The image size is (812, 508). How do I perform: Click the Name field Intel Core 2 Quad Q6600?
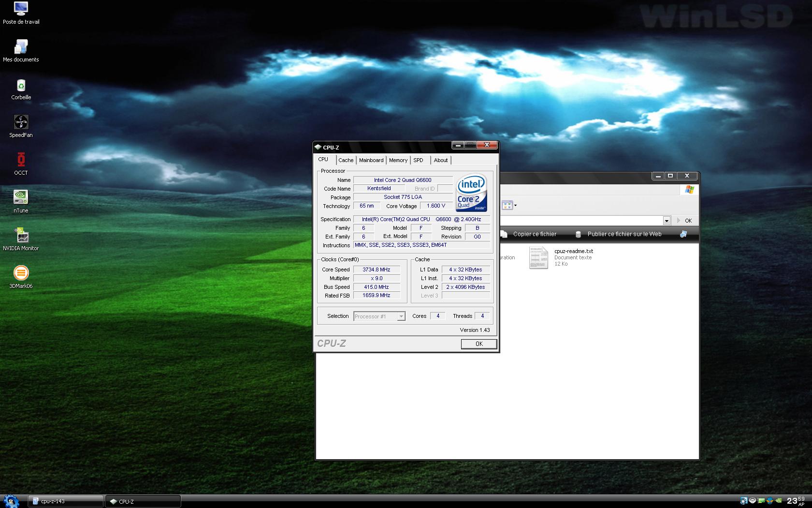(x=403, y=180)
